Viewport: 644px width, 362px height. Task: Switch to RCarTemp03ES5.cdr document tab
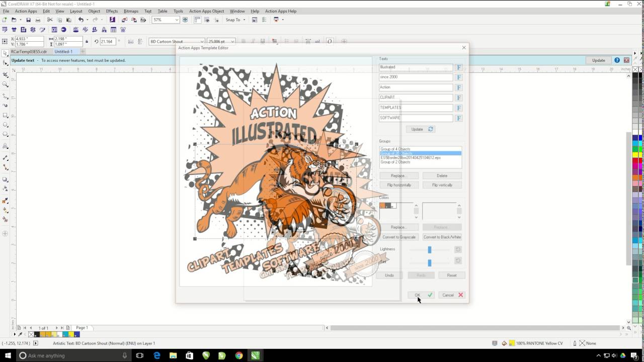tap(29, 52)
